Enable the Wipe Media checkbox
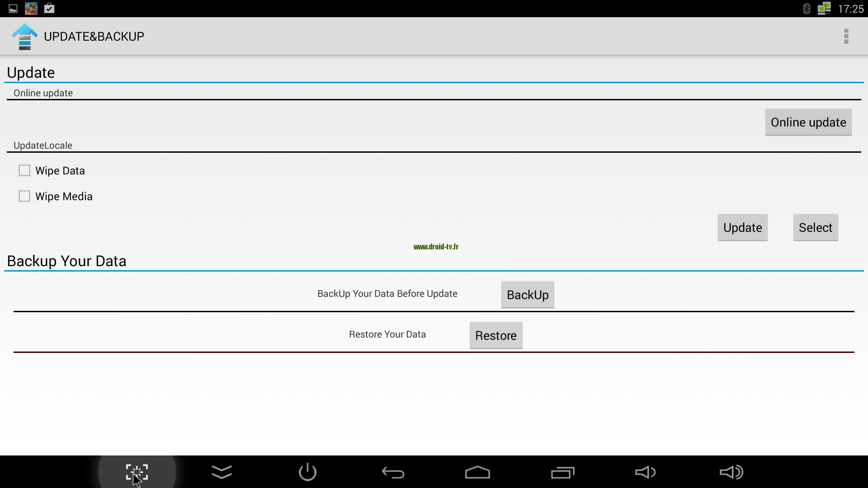 (24, 196)
